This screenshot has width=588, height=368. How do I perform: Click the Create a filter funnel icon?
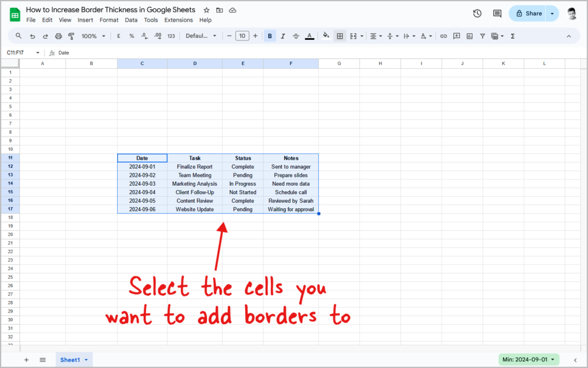point(483,36)
